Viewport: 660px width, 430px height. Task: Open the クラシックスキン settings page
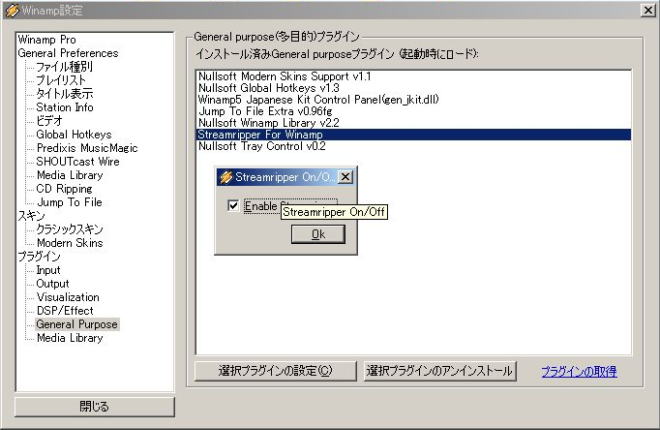pos(69,229)
